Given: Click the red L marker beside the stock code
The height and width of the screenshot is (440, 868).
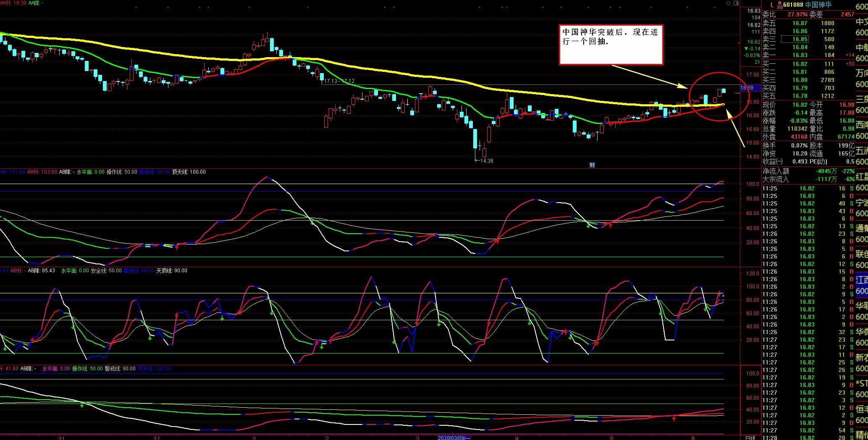Looking at the screenshot, I should [x=772, y=5].
